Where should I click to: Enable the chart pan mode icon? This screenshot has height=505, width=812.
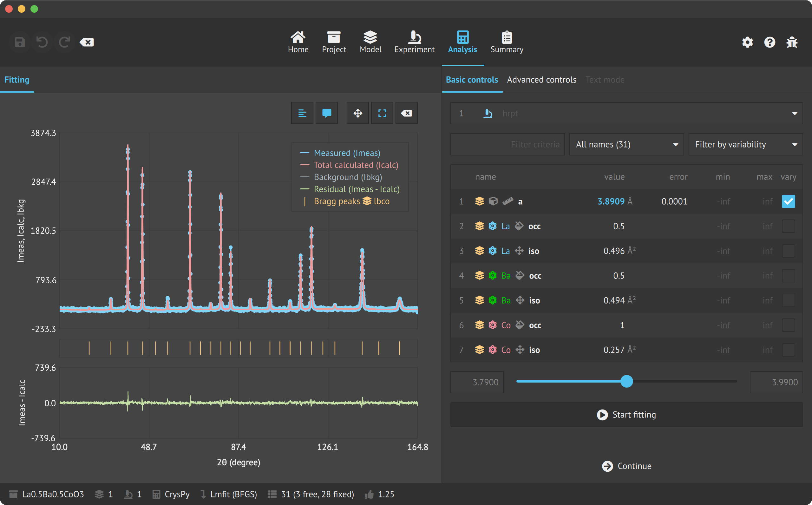(357, 113)
